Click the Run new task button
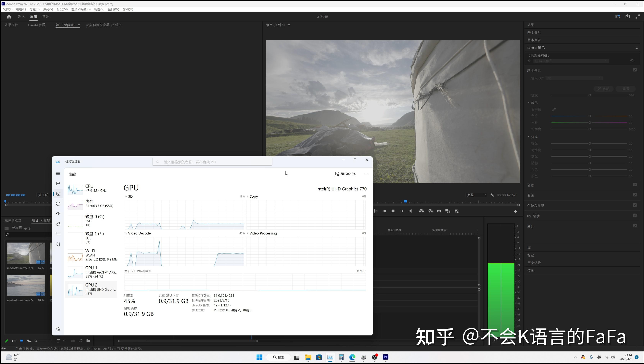Viewport: 644px width, 364px height. click(x=346, y=174)
